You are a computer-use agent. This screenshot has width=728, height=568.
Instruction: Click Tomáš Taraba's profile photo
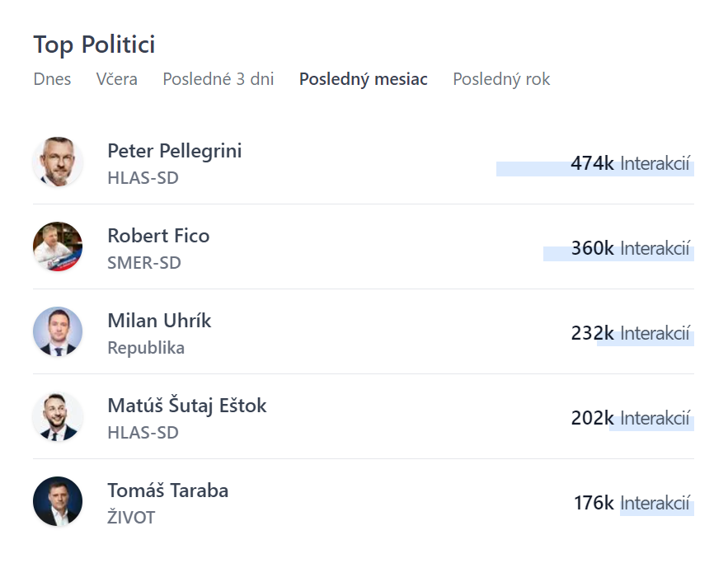[58, 501]
